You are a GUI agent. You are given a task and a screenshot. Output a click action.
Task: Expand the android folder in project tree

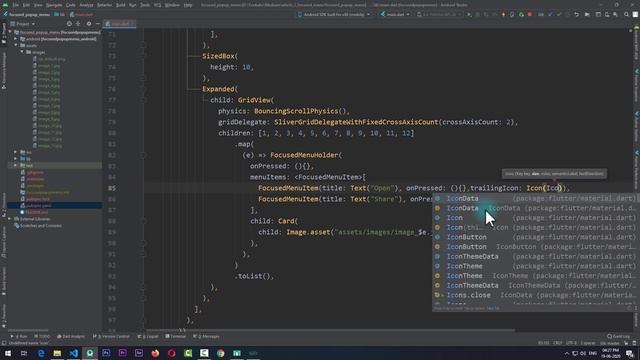click(16, 39)
